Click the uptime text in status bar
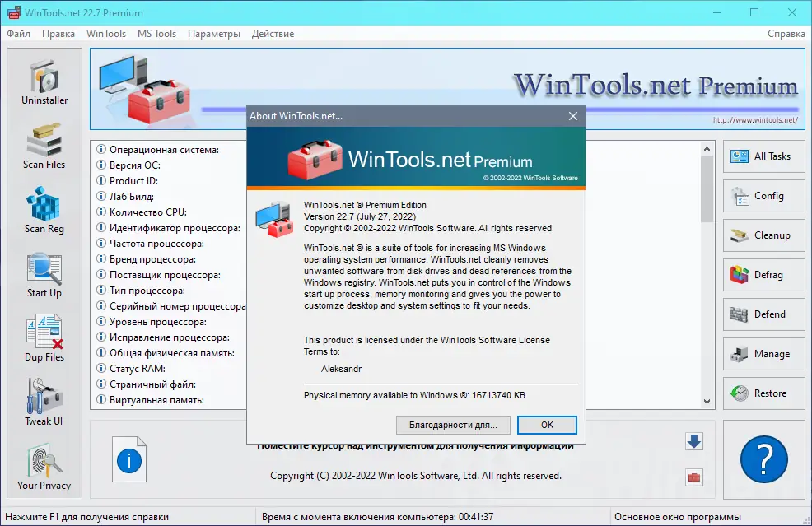Image resolution: width=812 pixels, height=526 pixels. pos(377,517)
